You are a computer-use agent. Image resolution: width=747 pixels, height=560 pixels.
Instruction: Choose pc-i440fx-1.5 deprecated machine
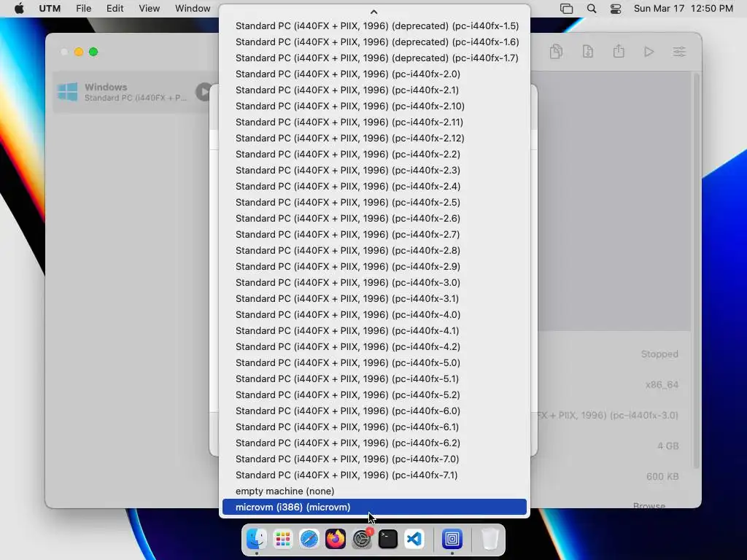tap(374, 26)
